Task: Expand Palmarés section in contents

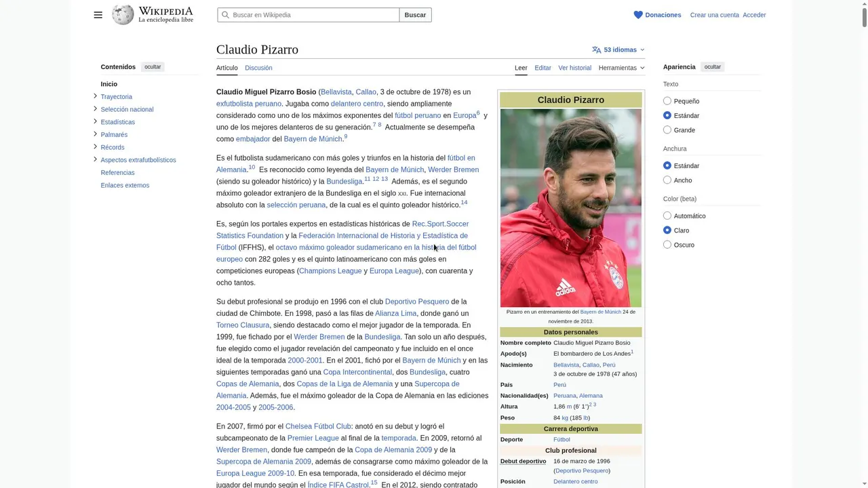Action: (95, 134)
